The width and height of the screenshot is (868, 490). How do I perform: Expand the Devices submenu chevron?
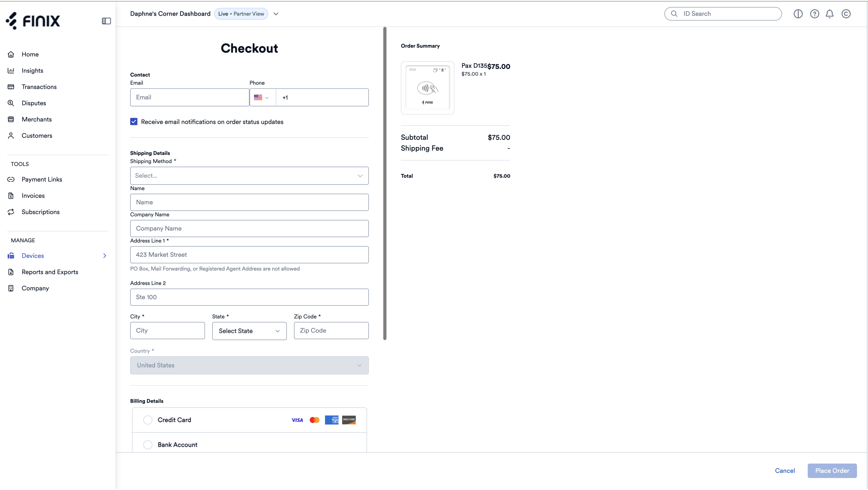point(104,256)
